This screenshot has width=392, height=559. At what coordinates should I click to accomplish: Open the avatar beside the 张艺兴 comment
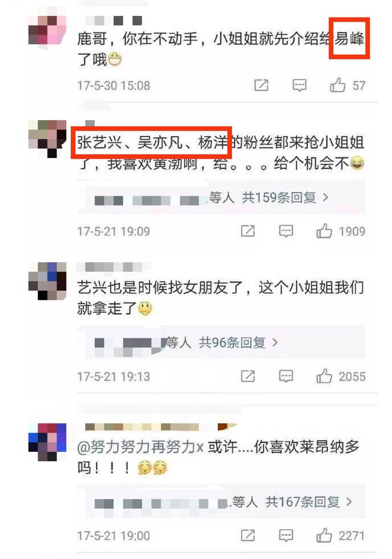pos(48,139)
